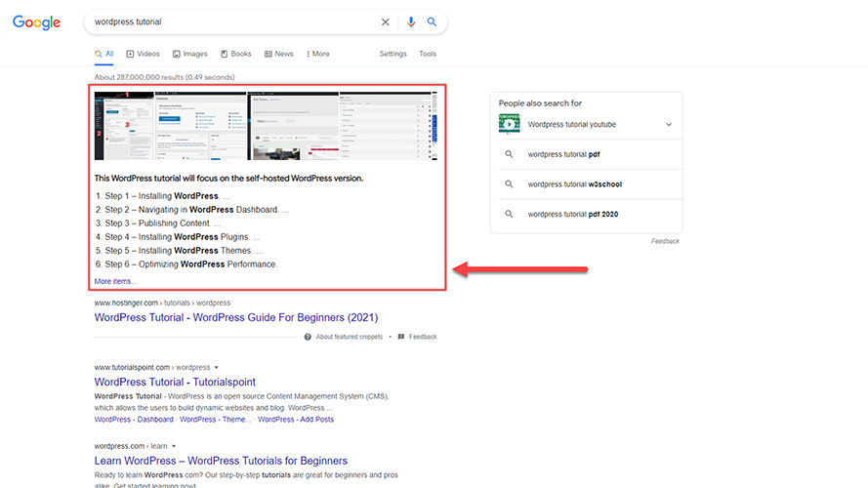This screenshot has width=868, height=488.
Task: Switch to the News tab
Action: point(279,54)
